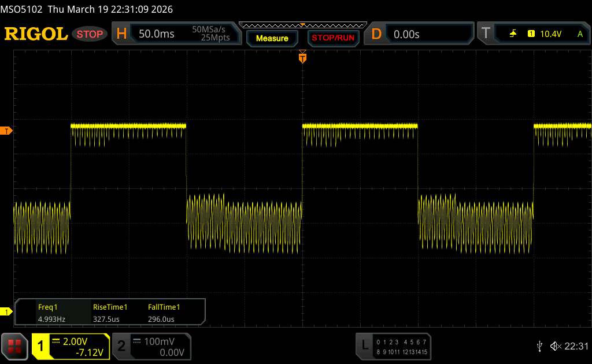Screen dimensions: 592x364
Task: Click the orange trigger position marker at top
Action: point(302,57)
